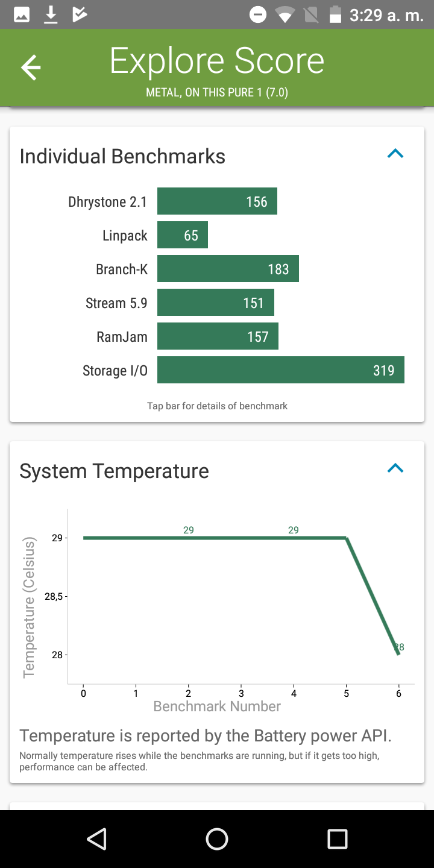
Task: Tap the image notification icon
Action: pos(22,14)
